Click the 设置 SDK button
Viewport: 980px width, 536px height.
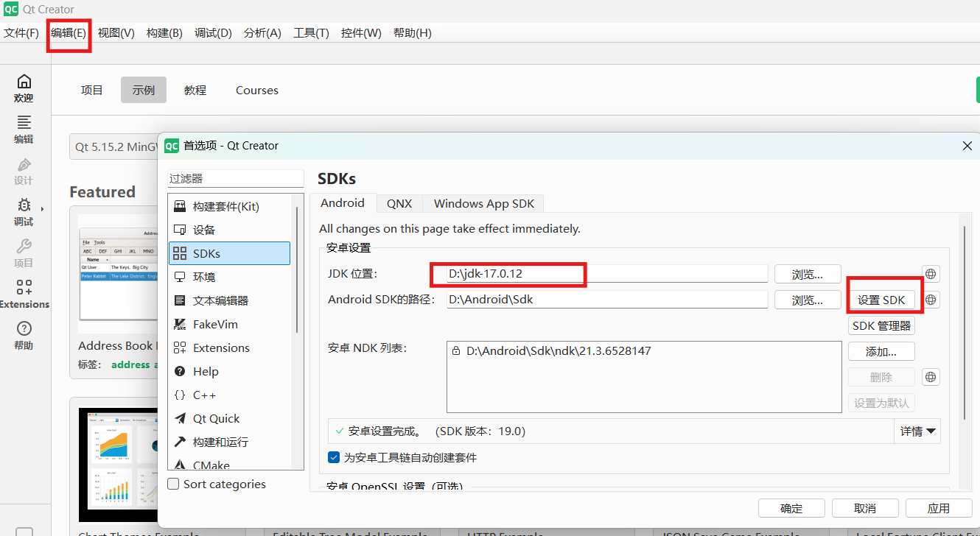pyautogui.click(x=881, y=300)
